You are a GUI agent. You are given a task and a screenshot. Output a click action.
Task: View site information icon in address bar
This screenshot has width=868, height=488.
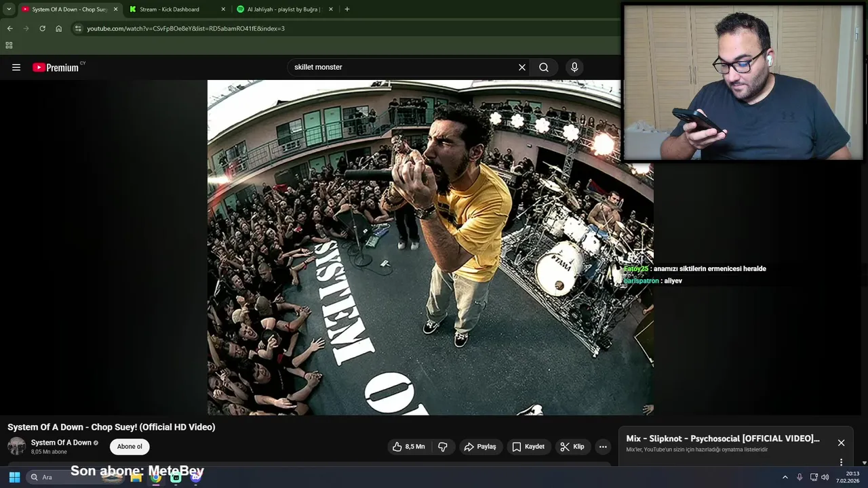point(78,28)
